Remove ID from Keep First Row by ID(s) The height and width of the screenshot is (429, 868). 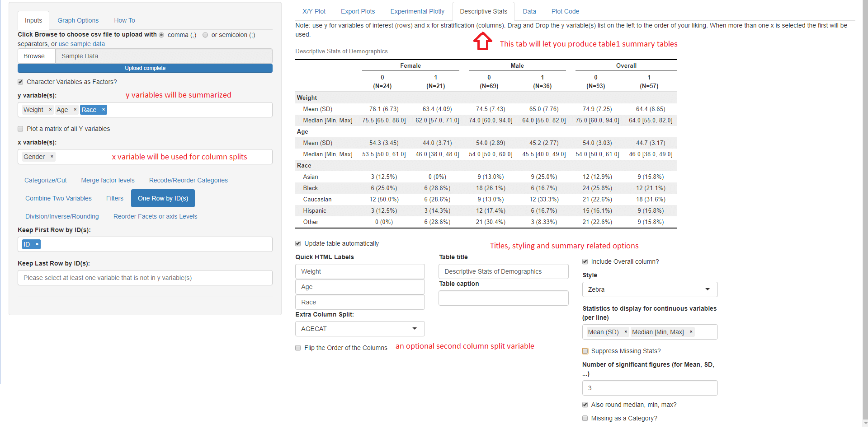click(x=37, y=244)
